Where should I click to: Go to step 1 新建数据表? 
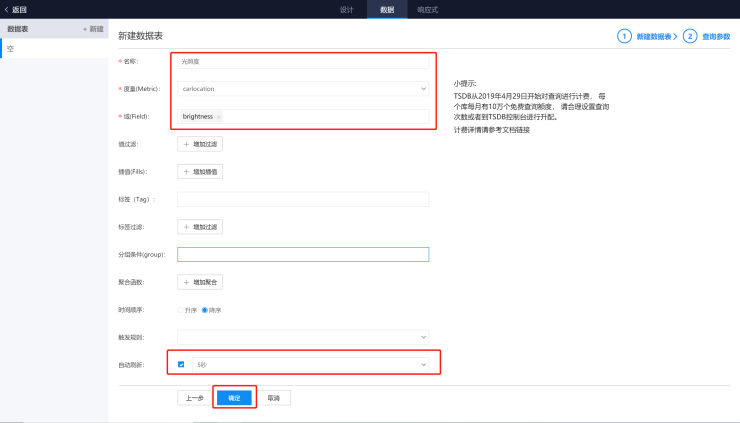pos(648,36)
